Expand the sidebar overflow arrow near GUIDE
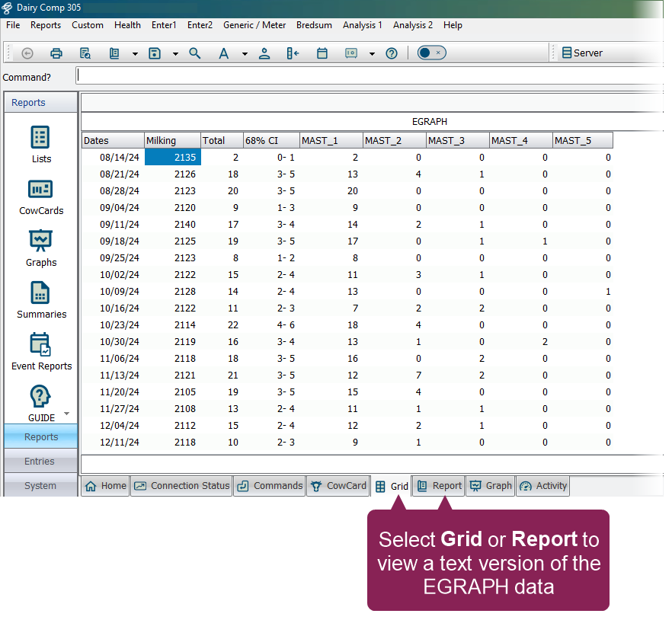Screen dimensions: 672x620 (66, 414)
